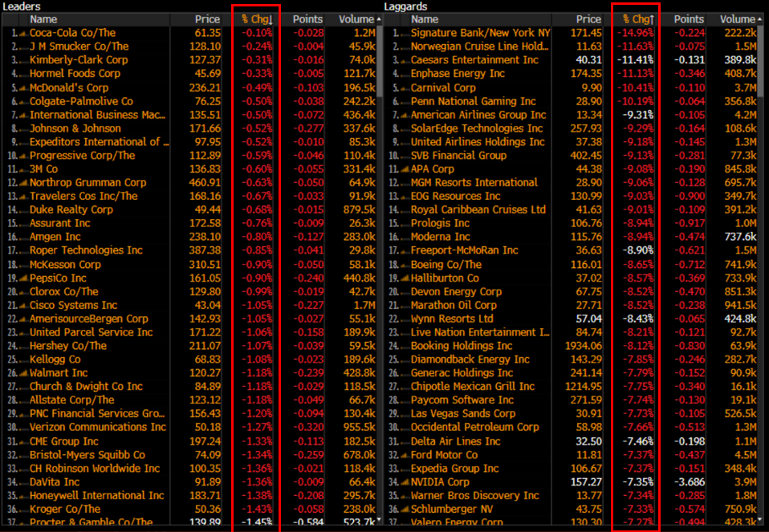The image size is (769, 532).
Task: Click the bar icon next to Ford Motor Co
Action: point(405,456)
